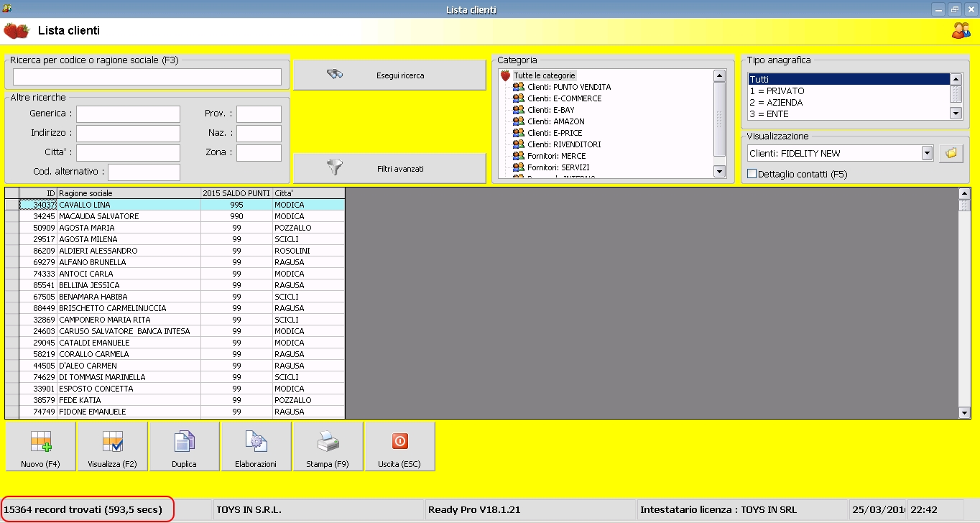Click the client grid scroll up arrow
Viewport: 980px width, 523px height.
965,193
